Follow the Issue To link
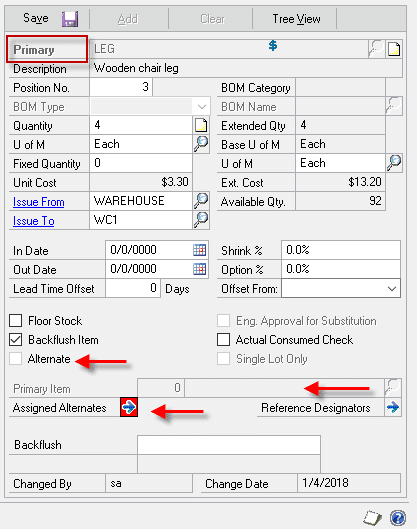Image resolution: width=417 pixels, height=529 pixels. [33, 221]
